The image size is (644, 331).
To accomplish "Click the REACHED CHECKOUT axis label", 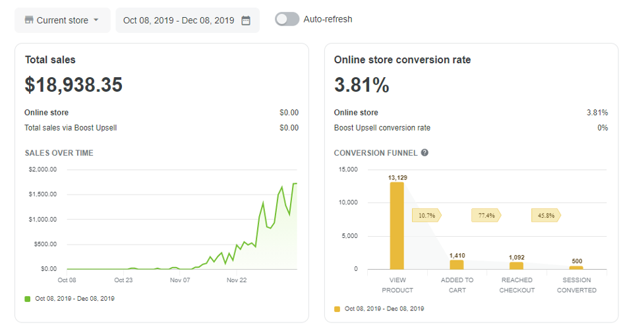I will click(x=517, y=285).
